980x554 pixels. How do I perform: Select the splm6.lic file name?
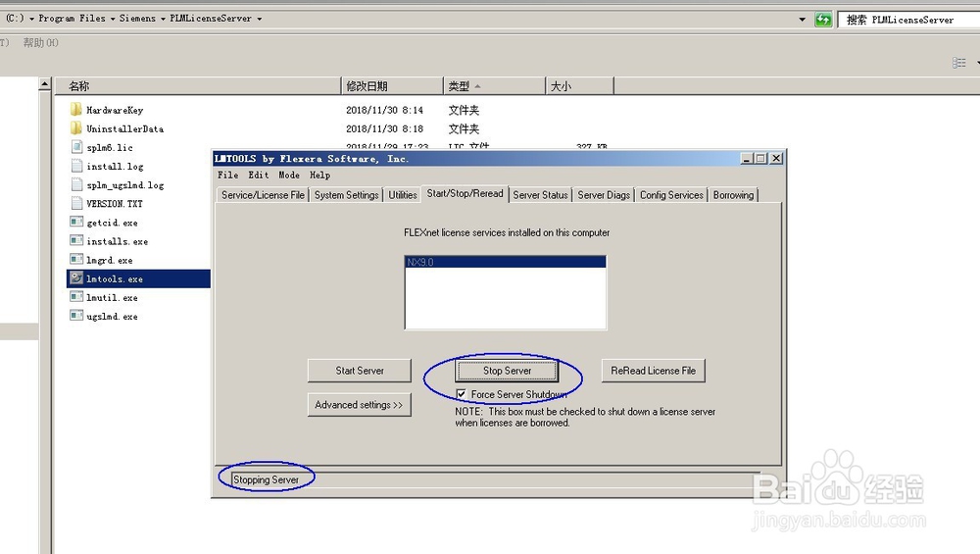110,147
